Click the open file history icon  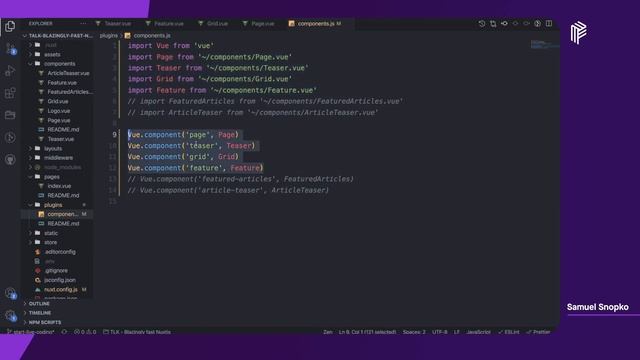coord(482,24)
